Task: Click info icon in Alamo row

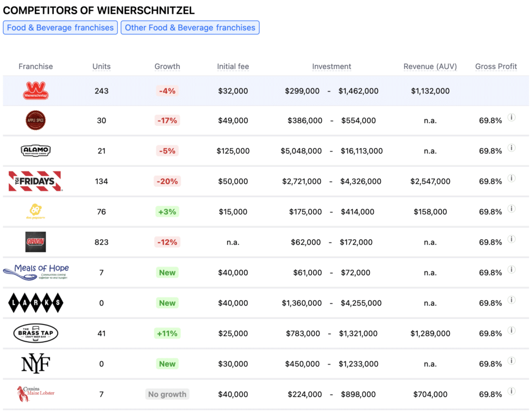Action: (x=511, y=148)
